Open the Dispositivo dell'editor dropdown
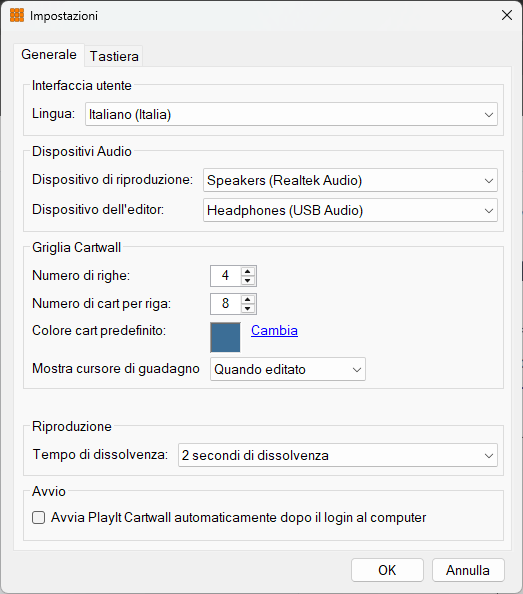523x594 pixels. 350,210
